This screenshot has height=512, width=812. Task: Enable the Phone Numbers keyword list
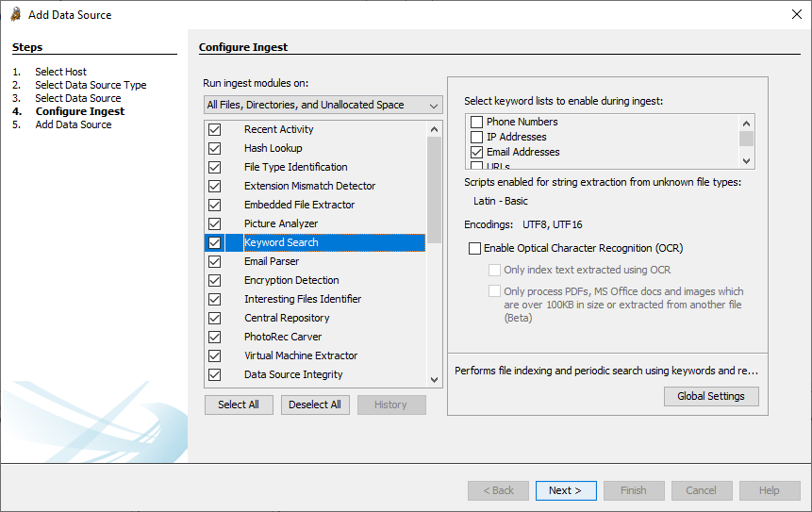pyautogui.click(x=476, y=123)
